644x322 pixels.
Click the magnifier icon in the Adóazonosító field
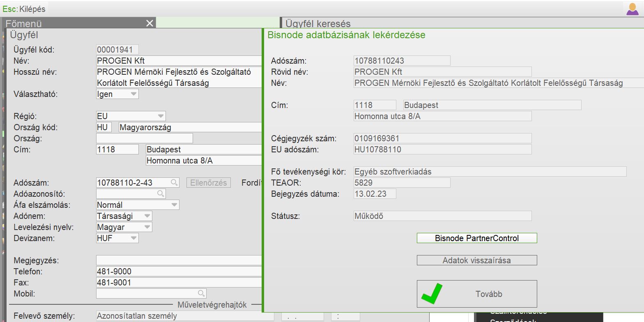[161, 193]
